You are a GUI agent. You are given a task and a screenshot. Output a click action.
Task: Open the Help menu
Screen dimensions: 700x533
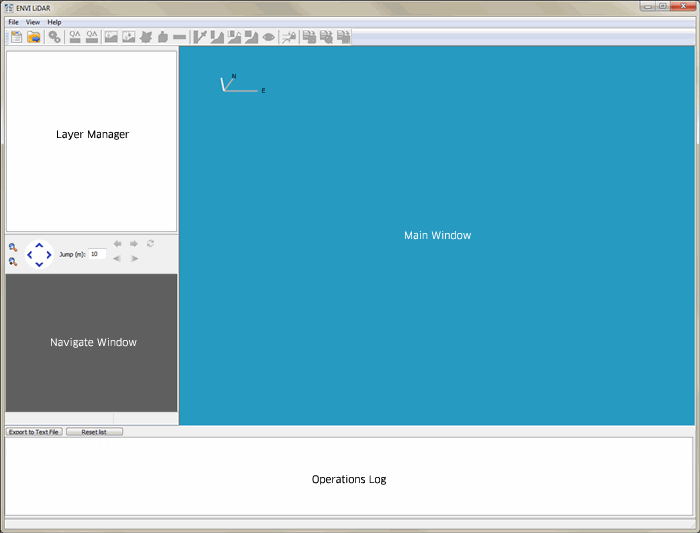click(x=54, y=22)
